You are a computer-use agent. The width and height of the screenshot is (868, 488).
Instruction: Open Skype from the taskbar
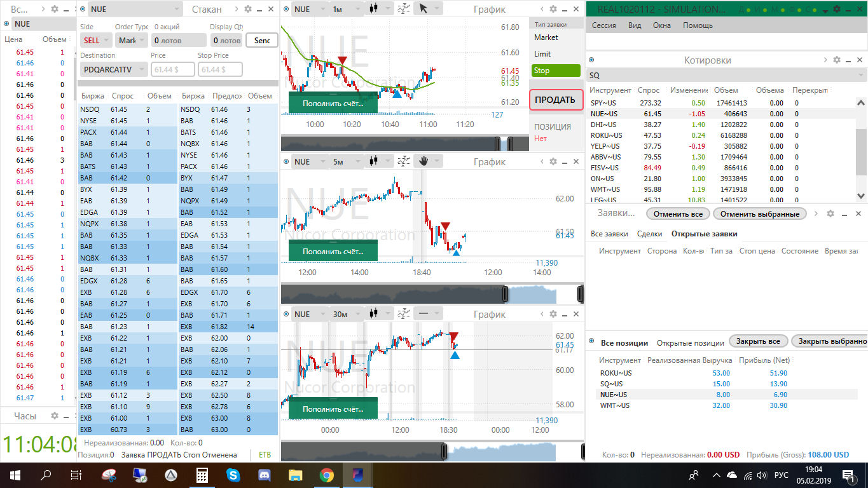(x=233, y=475)
